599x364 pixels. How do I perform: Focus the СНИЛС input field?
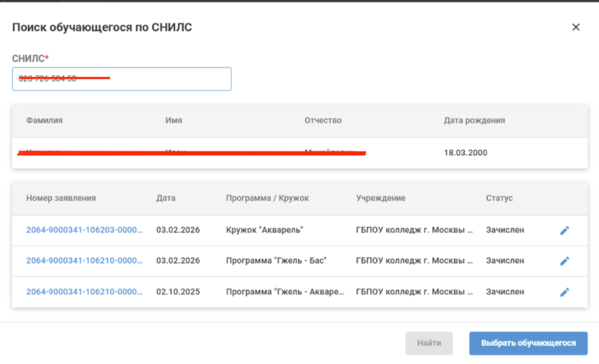coord(122,79)
